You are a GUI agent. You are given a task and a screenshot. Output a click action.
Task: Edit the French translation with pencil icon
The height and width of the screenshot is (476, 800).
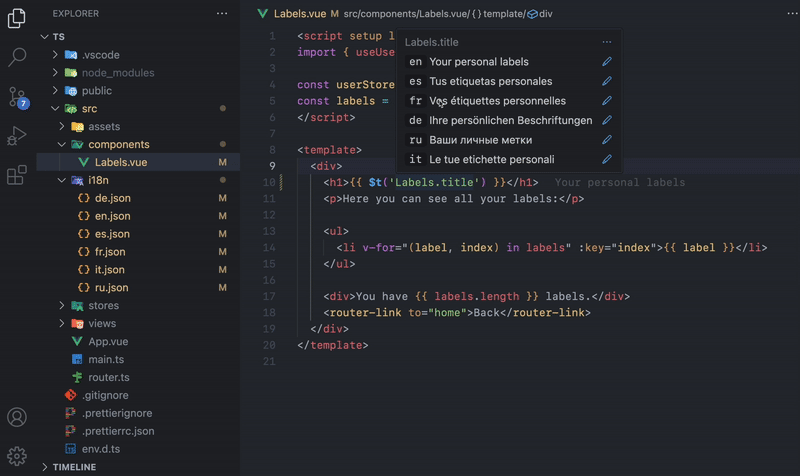click(x=607, y=101)
